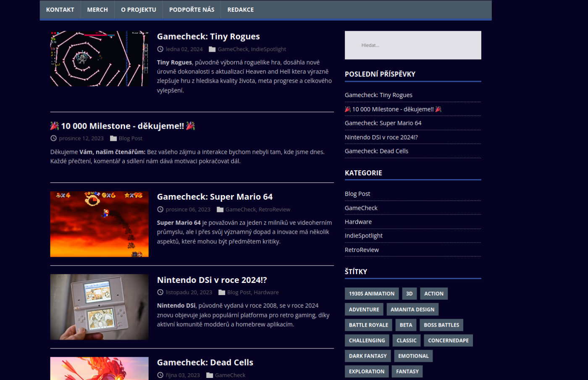Click the Dead Cells artwork thumbnail
The width and height of the screenshot is (588, 380).
[99, 369]
